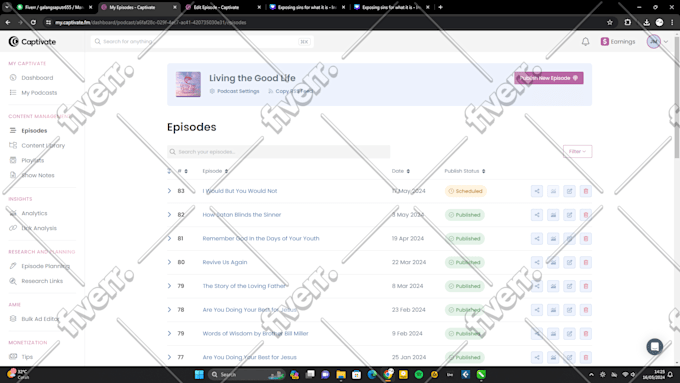This screenshot has height=383, width=680.
Task: Click the Living the Good Life cover thumbnail
Action: tap(188, 84)
